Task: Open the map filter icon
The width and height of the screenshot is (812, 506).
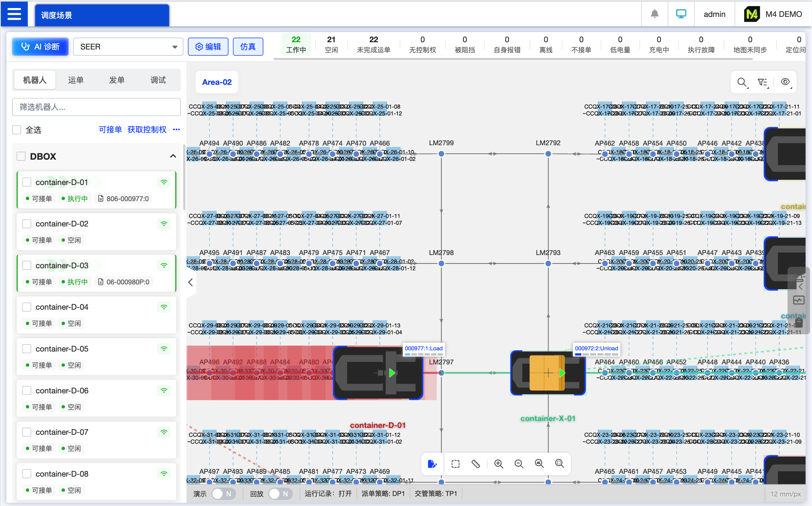Action: click(x=762, y=82)
